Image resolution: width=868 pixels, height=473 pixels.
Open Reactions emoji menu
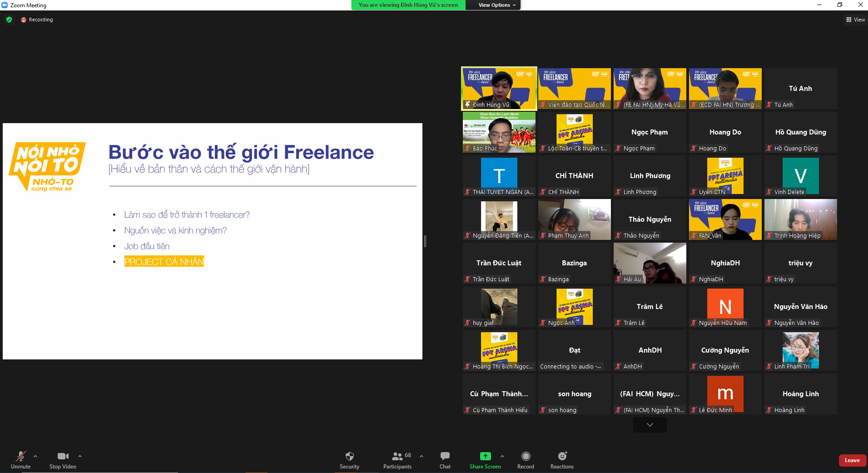click(x=562, y=460)
